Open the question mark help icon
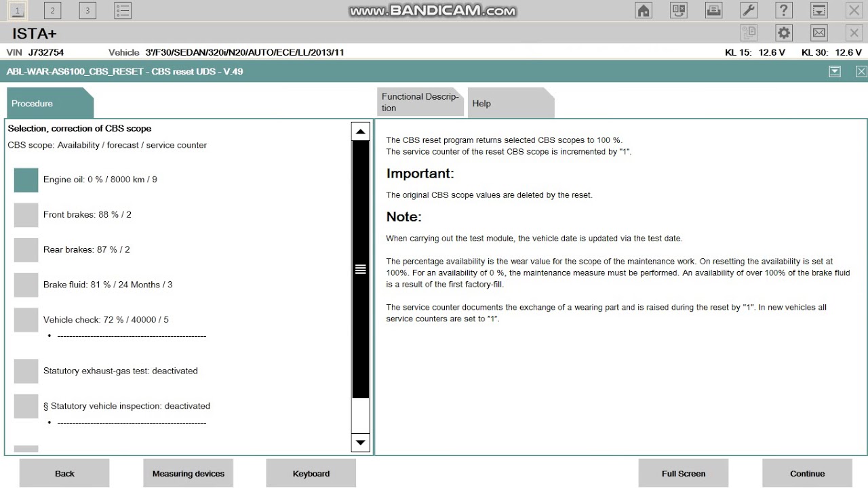Image resolution: width=868 pixels, height=488 pixels. click(784, 10)
